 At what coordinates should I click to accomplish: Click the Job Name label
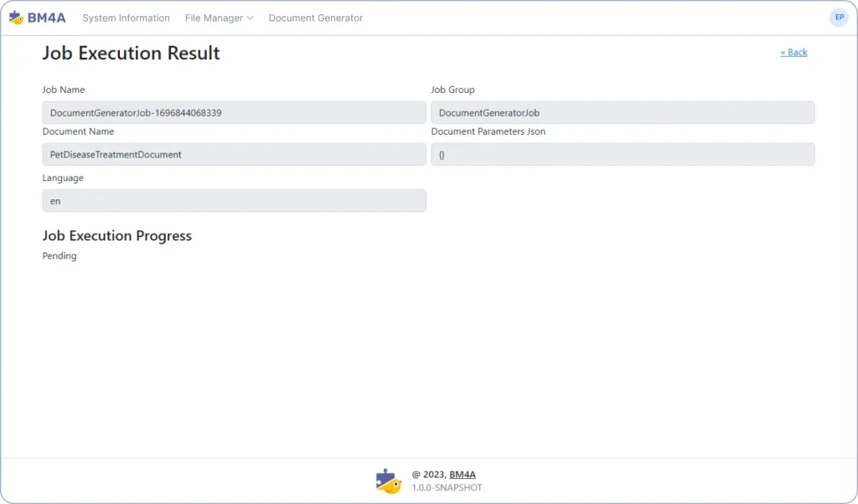pyautogui.click(x=64, y=90)
